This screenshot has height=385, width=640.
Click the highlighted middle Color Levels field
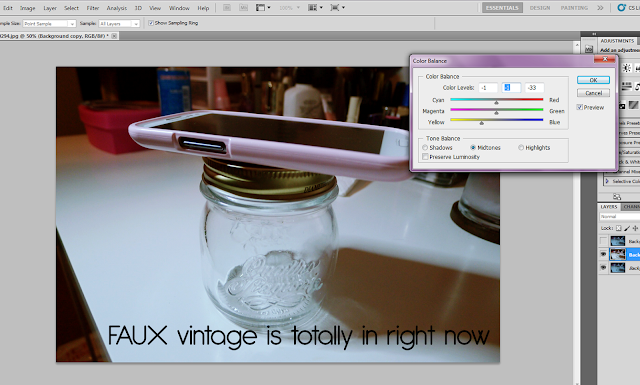point(511,87)
